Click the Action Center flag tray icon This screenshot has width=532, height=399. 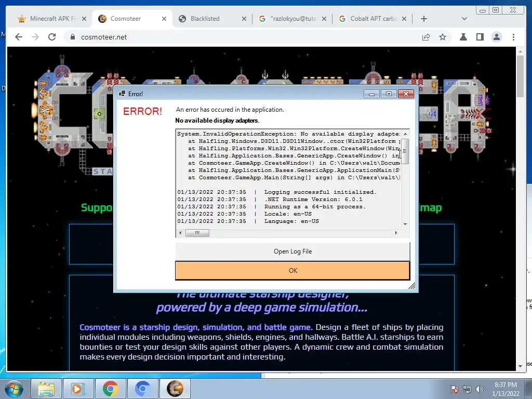click(x=455, y=389)
